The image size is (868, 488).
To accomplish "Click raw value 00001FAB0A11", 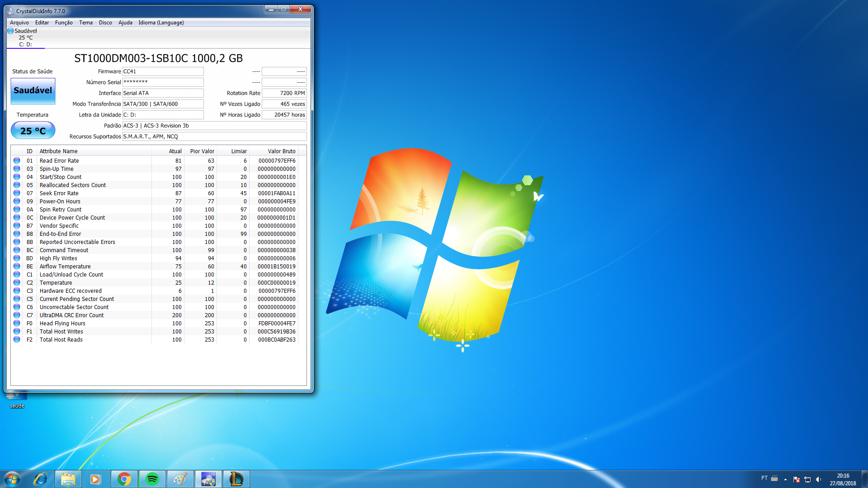I will pos(277,193).
